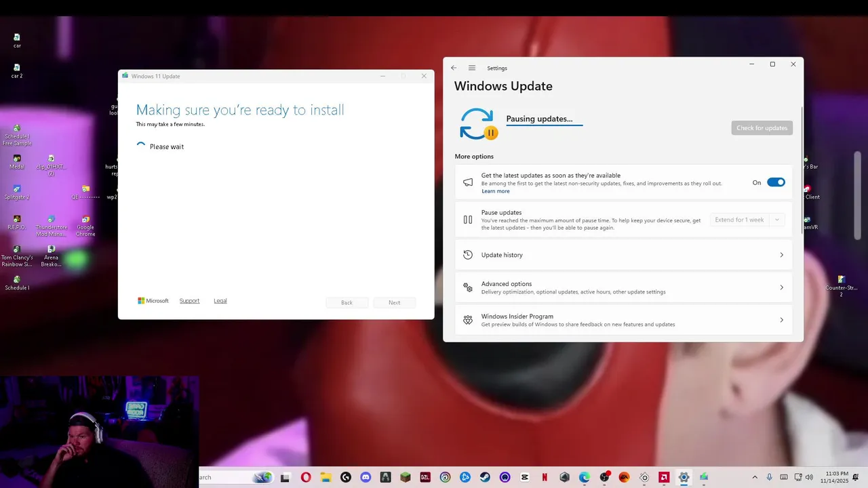The image size is (868, 488).
Task: Click the 'Windows Update' page heading
Action: (x=503, y=86)
